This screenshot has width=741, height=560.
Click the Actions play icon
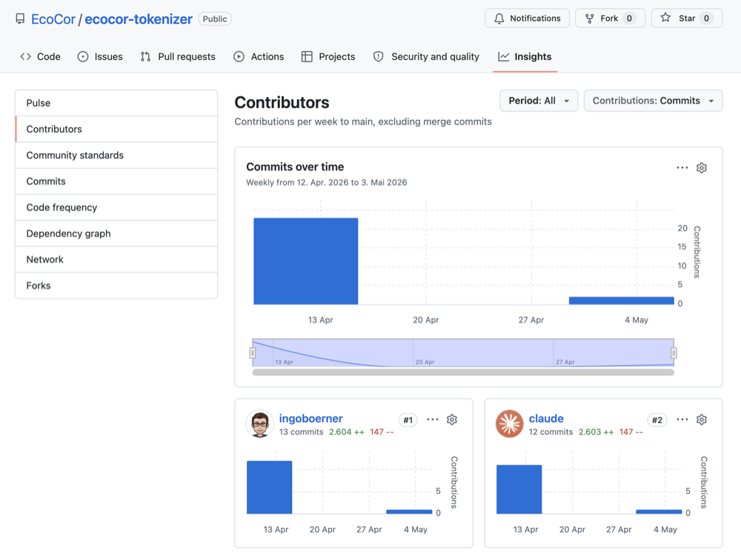click(239, 57)
